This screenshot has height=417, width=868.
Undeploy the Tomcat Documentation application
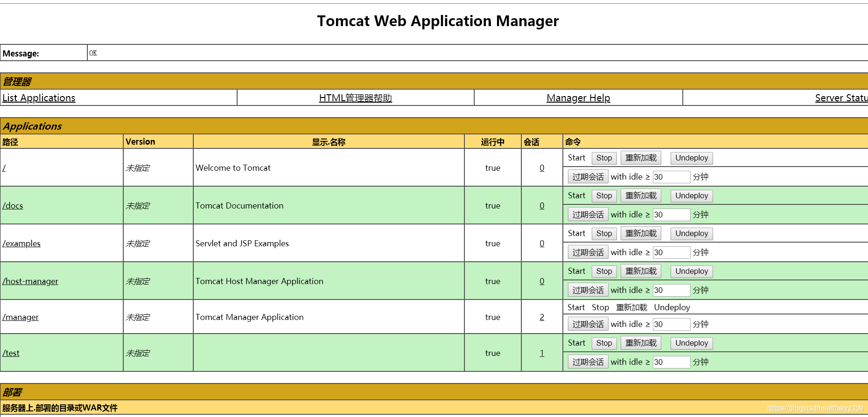pos(692,196)
